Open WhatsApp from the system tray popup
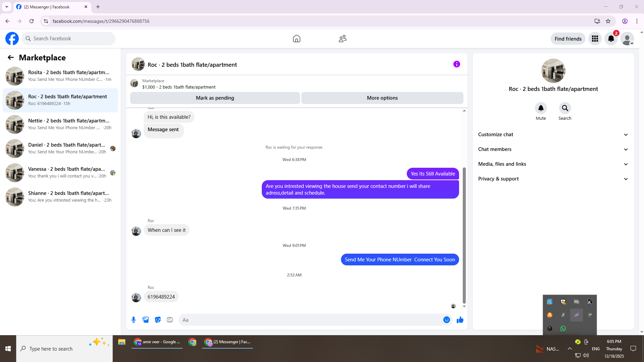This screenshot has height=362, width=644. tap(563, 328)
